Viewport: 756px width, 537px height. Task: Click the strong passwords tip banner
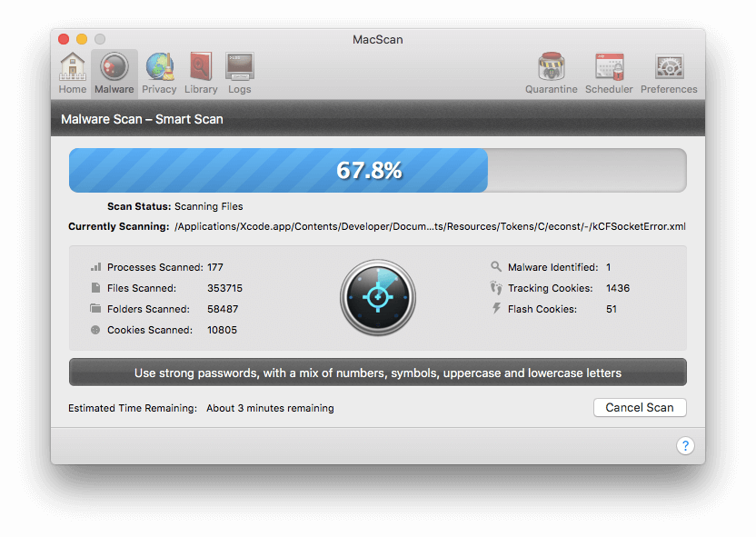(378, 372)
